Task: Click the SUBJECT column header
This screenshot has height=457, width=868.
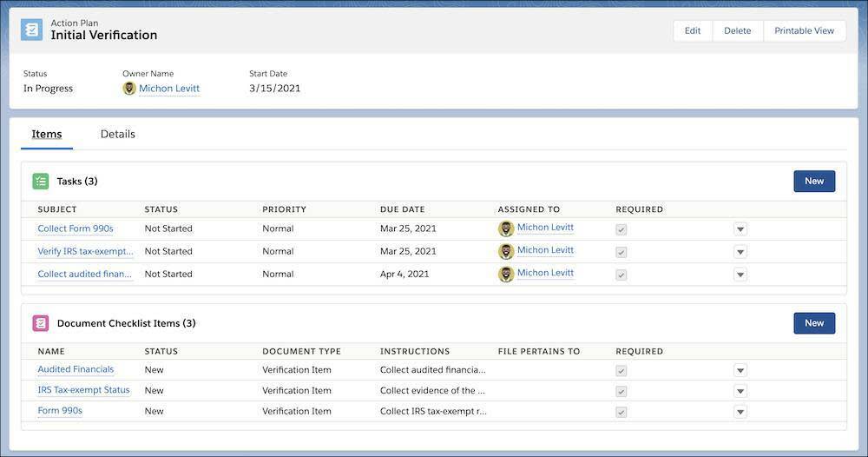Action: pyautogui.click(x=57, y=209)
